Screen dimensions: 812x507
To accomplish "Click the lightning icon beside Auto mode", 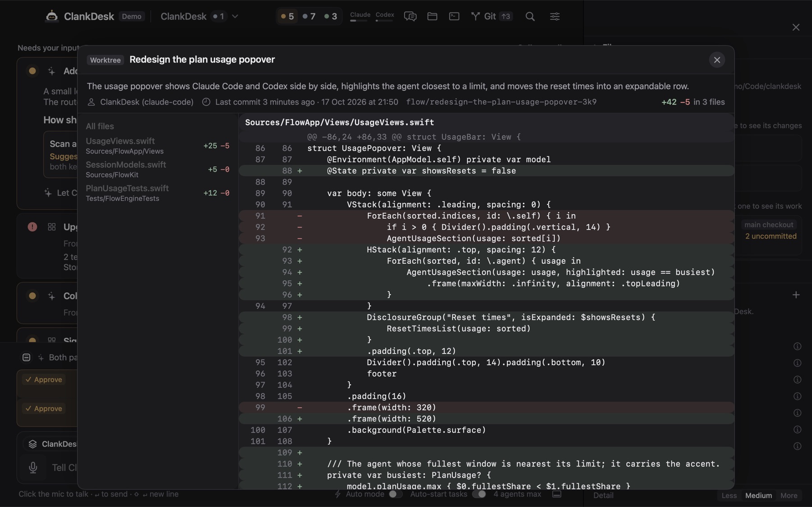I will (x=338, y=494).
